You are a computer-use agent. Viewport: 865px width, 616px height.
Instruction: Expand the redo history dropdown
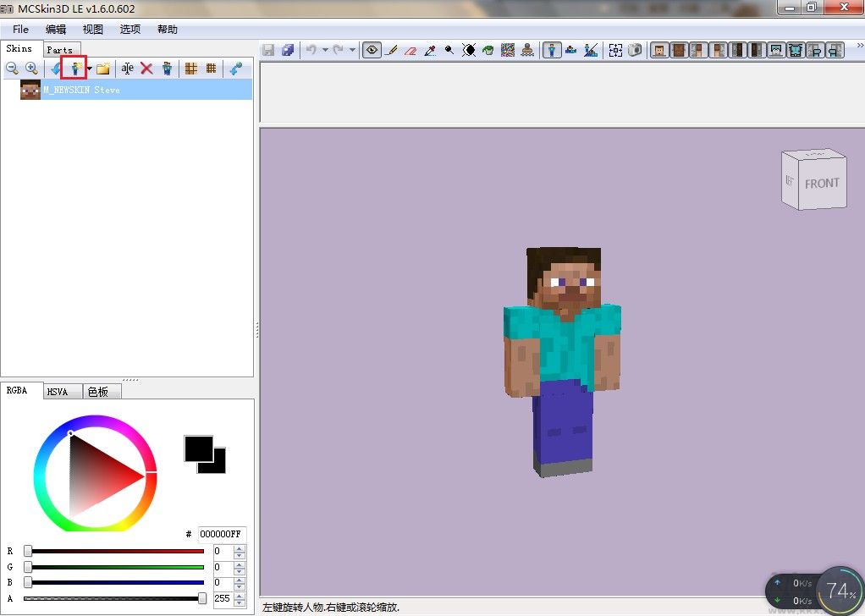pyautogui.click(x=352, y=51)
